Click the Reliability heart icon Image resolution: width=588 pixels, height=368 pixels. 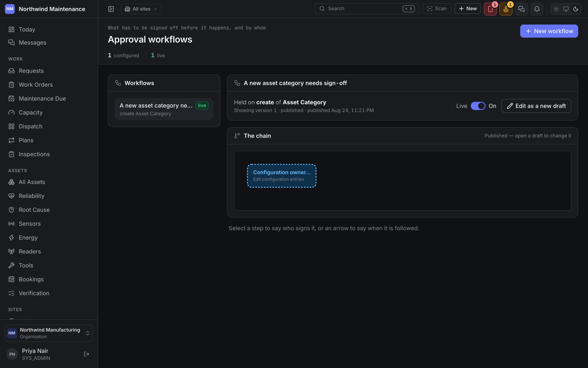click(11, 196)
